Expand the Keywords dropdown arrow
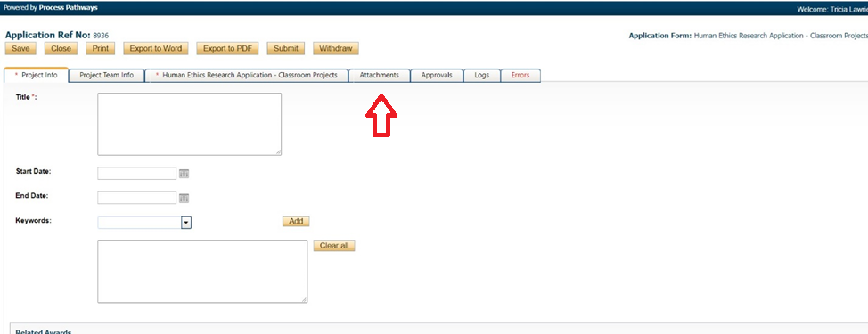 click(x=186, y=223)
